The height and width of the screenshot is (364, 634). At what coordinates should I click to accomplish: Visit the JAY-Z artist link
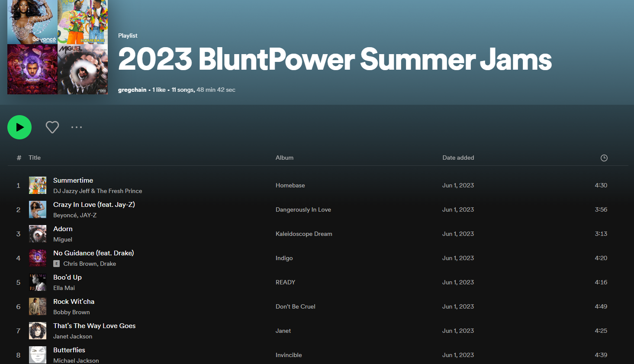point(88,215)
